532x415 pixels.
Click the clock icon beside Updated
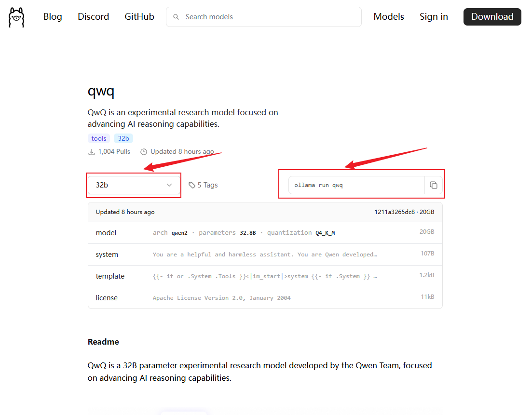click(x=144, y=152)
